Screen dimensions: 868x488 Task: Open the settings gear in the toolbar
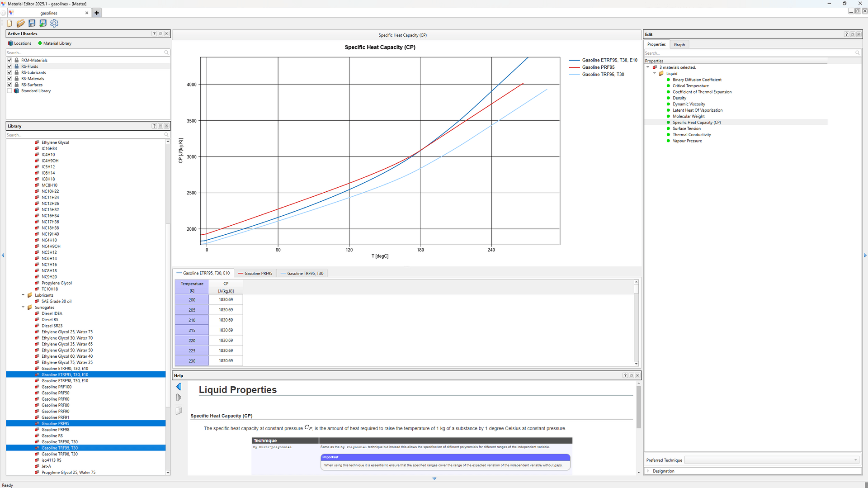54,24
